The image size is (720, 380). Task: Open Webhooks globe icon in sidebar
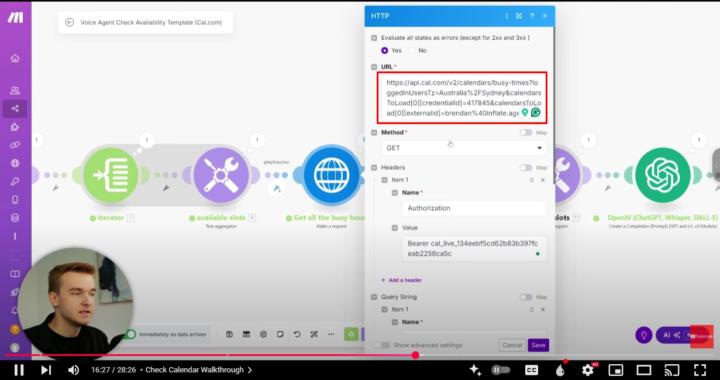point(15,163)
